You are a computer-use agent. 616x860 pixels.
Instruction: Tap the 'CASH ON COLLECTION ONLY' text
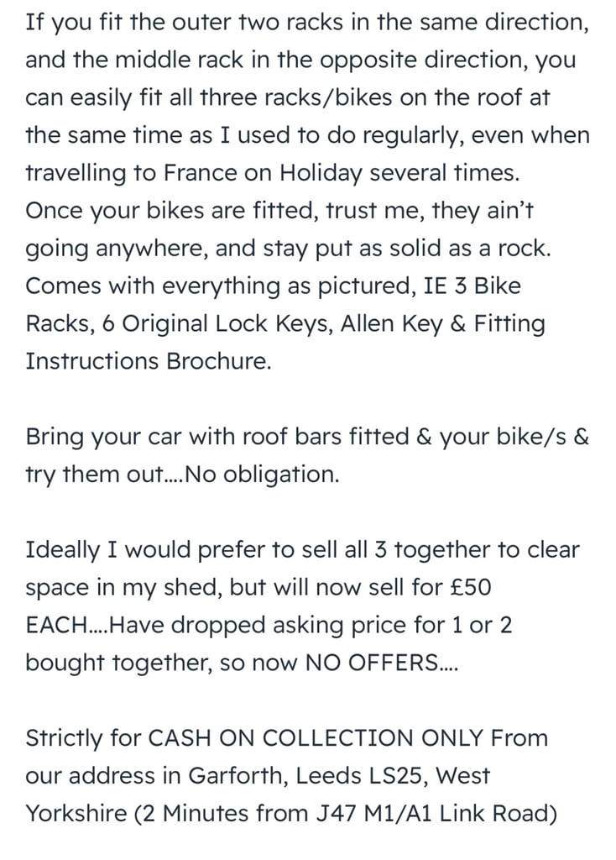316,738
